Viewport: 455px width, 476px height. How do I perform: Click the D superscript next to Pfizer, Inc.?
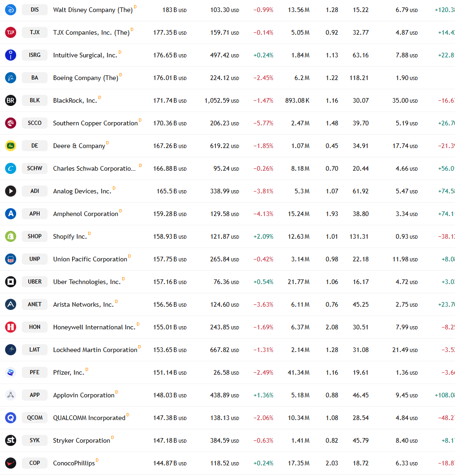[87, 370]
